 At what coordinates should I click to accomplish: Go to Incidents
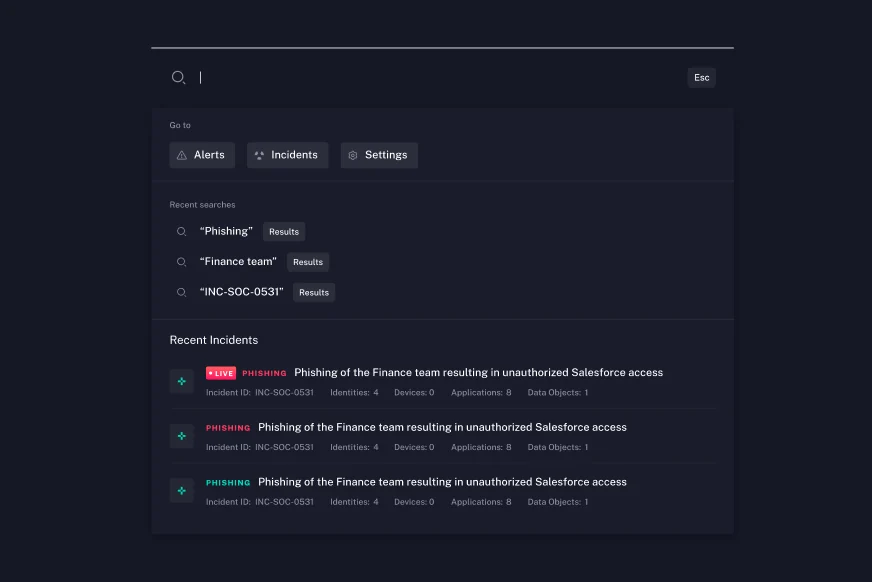coord(288,155)
